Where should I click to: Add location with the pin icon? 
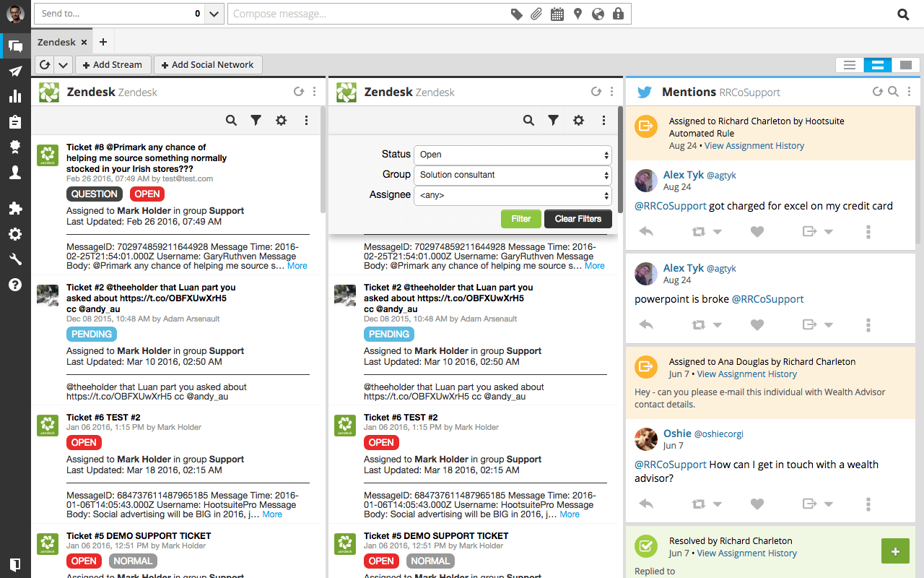(577, 14)
